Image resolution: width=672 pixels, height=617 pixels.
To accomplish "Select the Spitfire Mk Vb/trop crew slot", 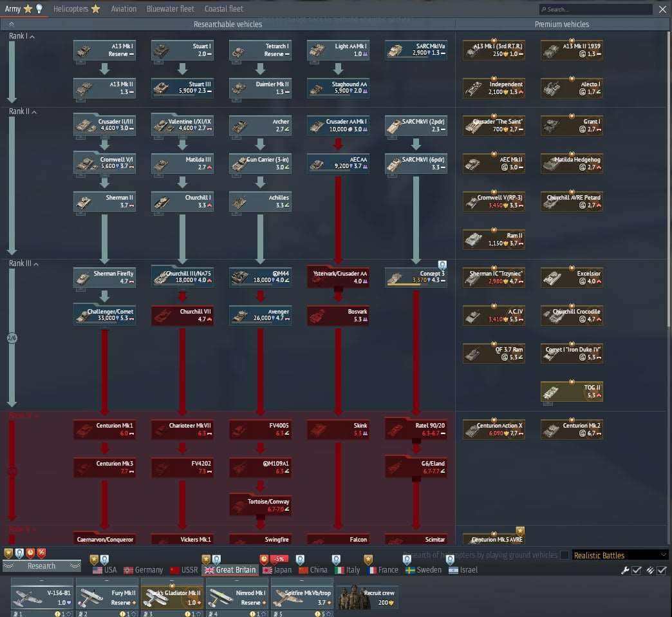I will coord(302,598).
